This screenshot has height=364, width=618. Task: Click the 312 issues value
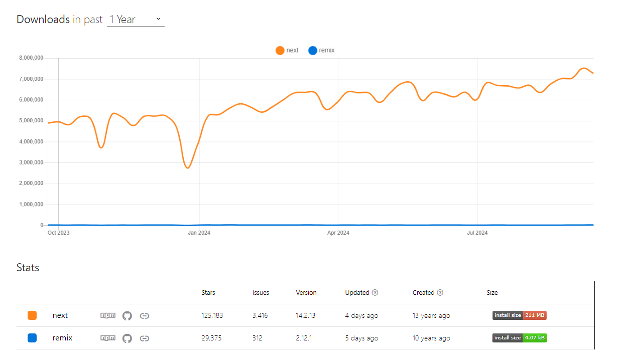pos(257,338)
